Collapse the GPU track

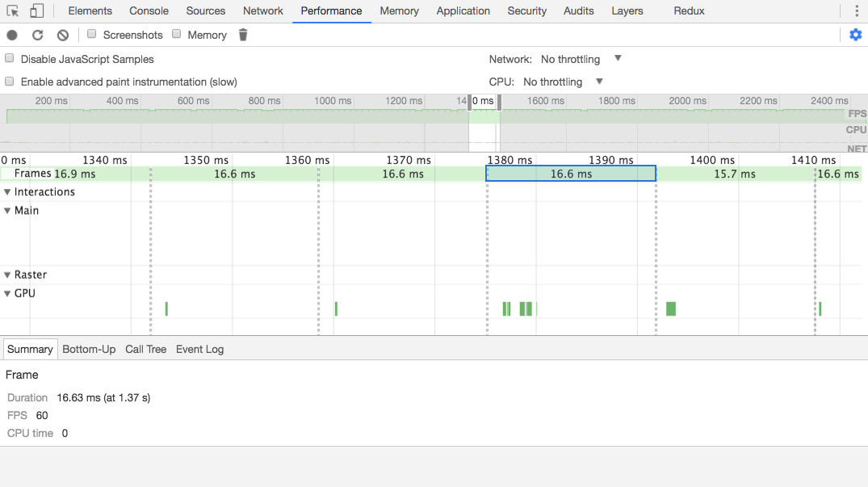7,293
